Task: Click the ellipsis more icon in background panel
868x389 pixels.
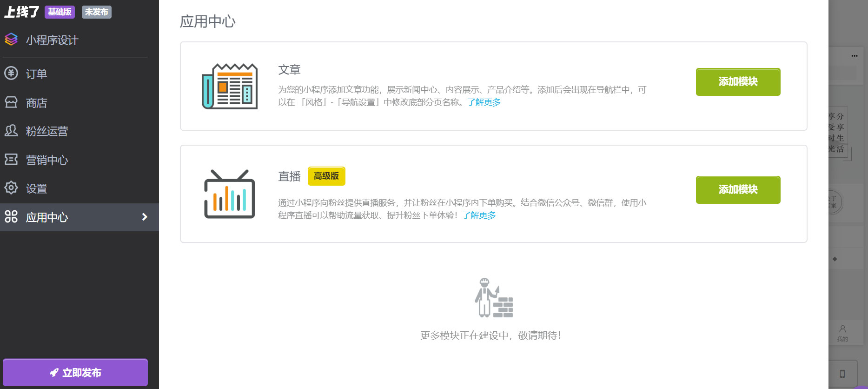Action: 855,56
